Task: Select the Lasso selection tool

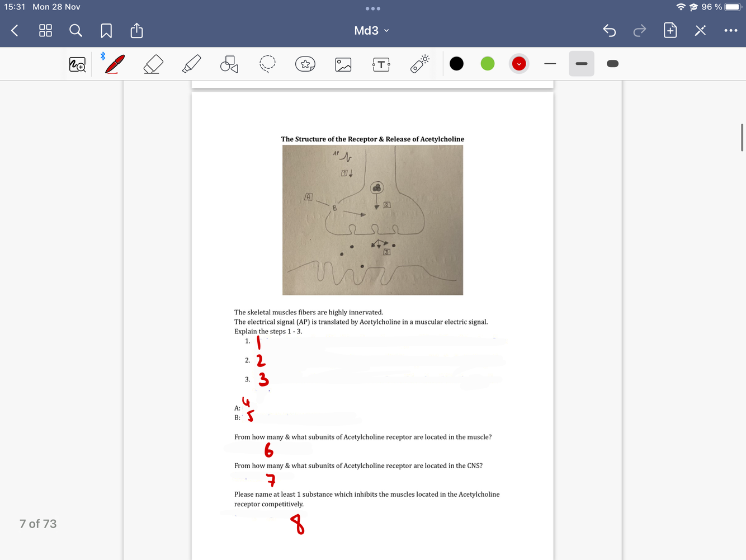Action: pos(267,64)
